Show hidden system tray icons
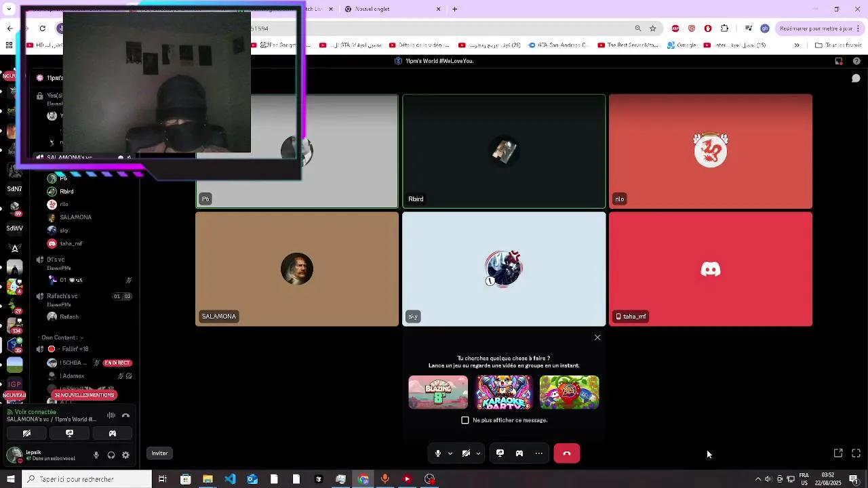 pyautogui.click(x=758, y=479)
